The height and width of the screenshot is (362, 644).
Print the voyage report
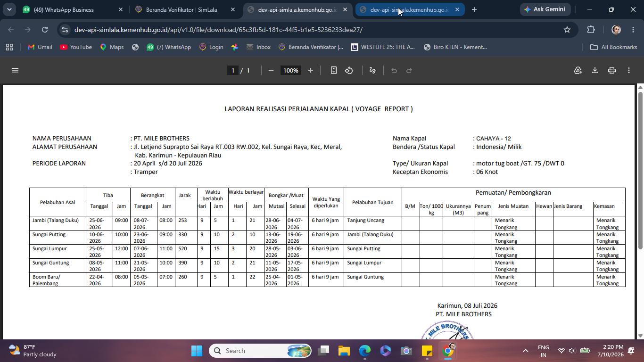pyautogui.click(x=612, y=70)
